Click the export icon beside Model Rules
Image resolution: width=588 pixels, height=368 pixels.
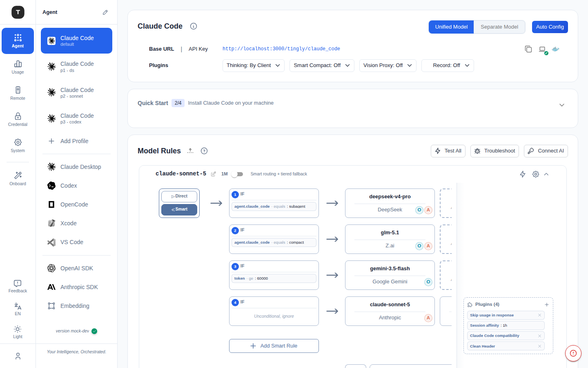(190, 151)
